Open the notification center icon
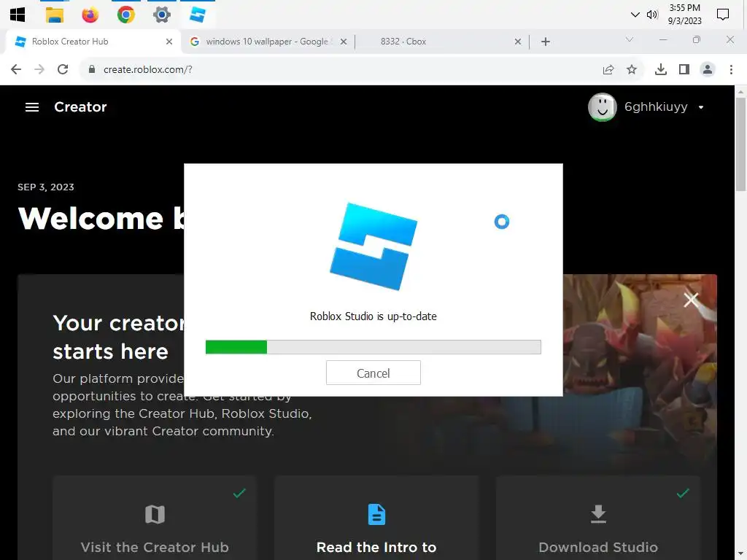 click(723, 15)
